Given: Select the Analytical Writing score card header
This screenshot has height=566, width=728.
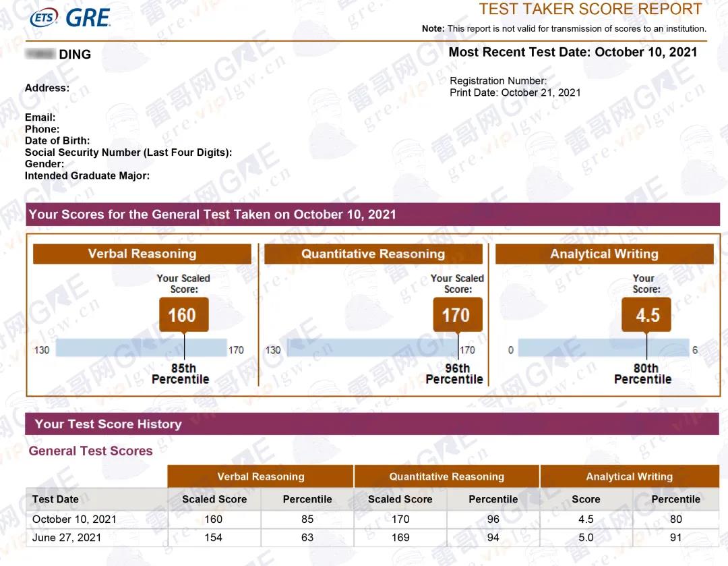Looking at the screenshot, I should (x=605, y=254).
